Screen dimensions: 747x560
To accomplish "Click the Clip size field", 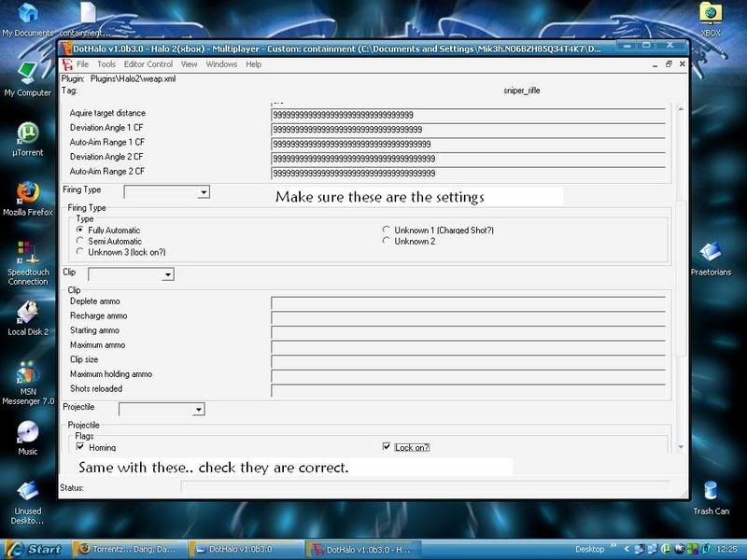I will pyautogui.click(x=468, y=361).
